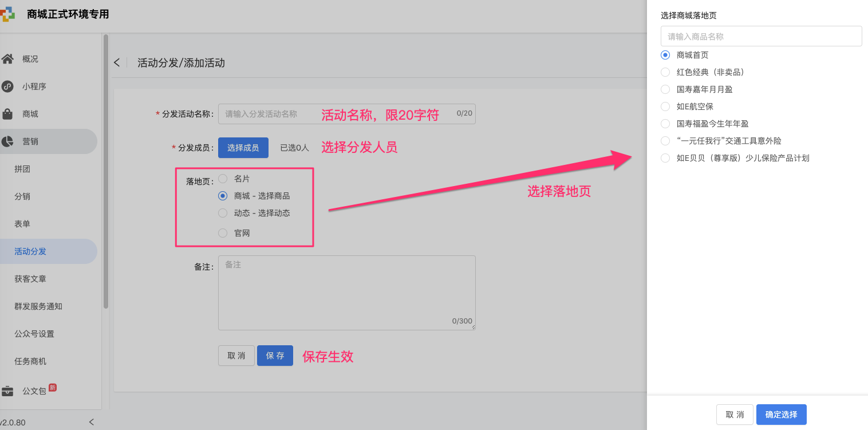Select the 国寿福盈今生年年盈 radio option
The image size is (868, 430).
tap(665, 124)
